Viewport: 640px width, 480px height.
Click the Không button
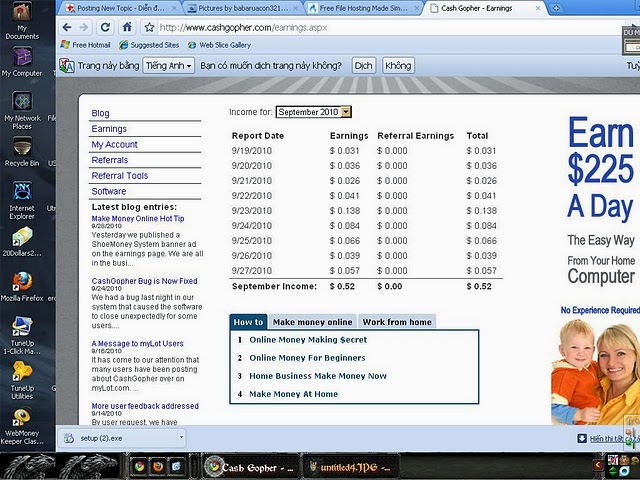(x=398, y=65)
